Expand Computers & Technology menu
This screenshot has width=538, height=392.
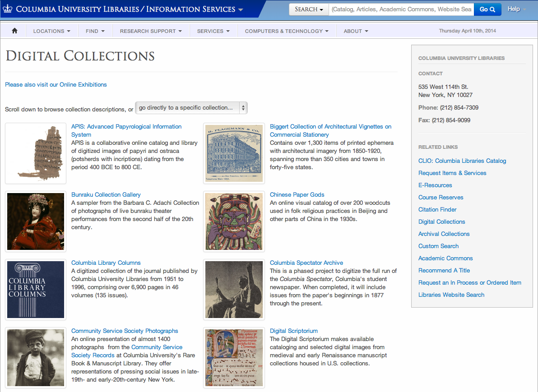(287, 31)
